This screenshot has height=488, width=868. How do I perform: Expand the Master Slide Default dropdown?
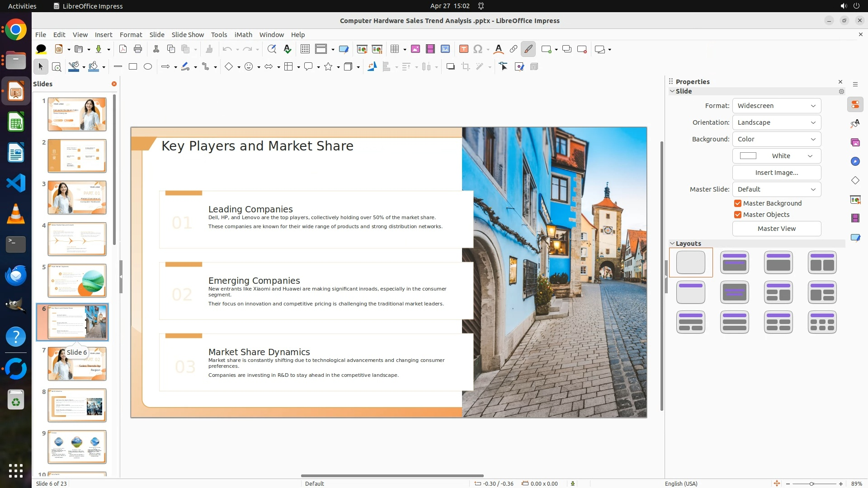pos(776,189)
